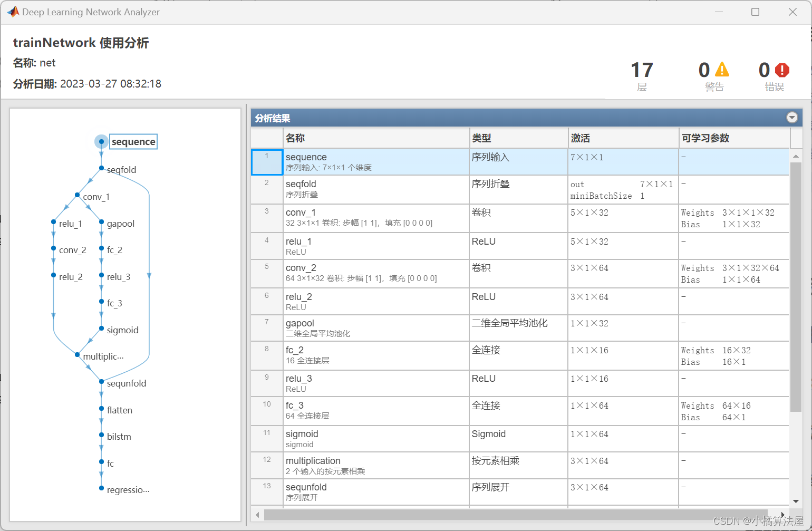This screenshot has height=531, width=812.
Task: Click the 可学习参数 column header
Action: coord(734,138)
